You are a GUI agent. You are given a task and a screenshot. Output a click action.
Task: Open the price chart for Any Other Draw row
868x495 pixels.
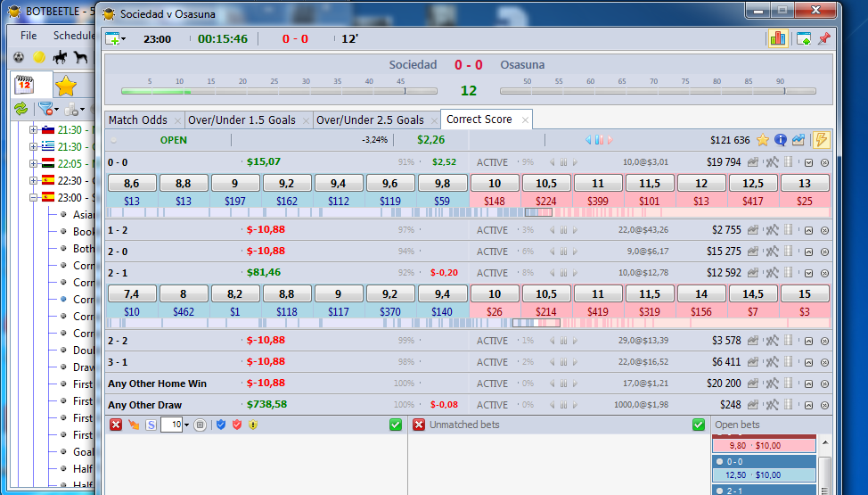coord(753,405)
